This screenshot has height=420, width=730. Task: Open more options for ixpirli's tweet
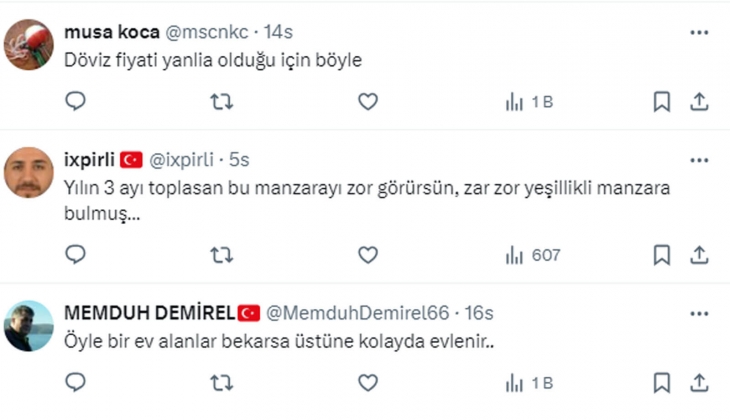click(x=700, y=160)
